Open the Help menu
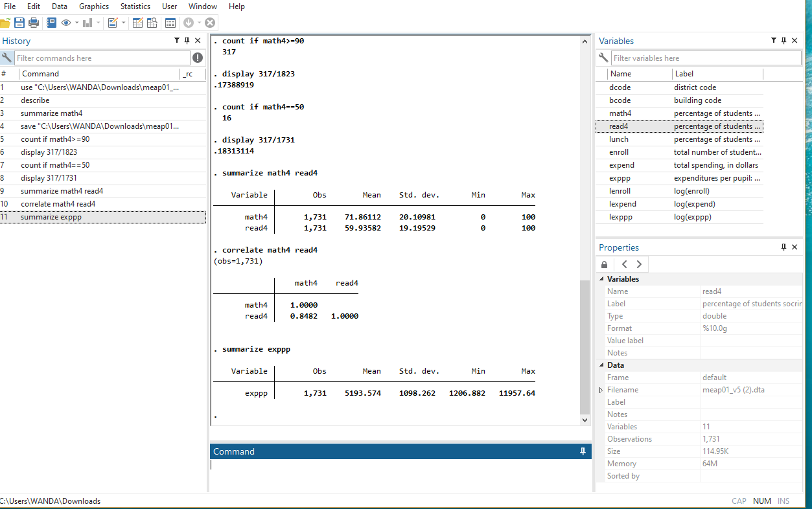This screenshot has width=812, height=509. pos(237,6)
